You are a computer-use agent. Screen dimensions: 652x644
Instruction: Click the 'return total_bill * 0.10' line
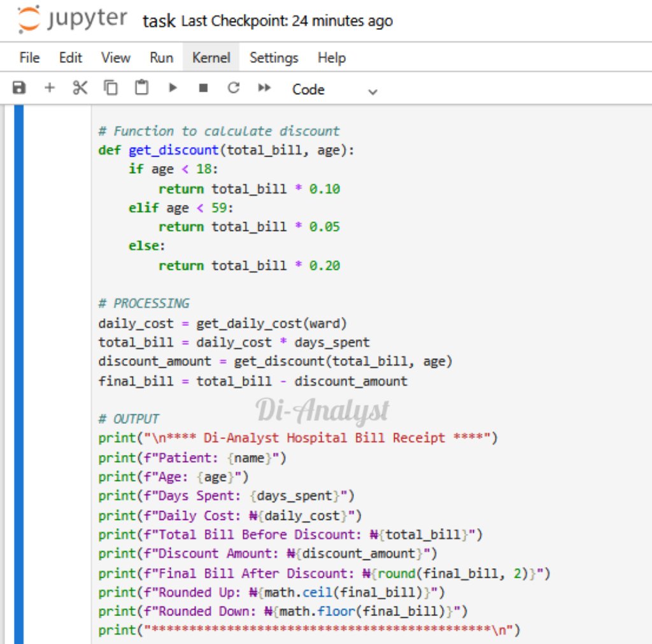click(x=249, y=188)
